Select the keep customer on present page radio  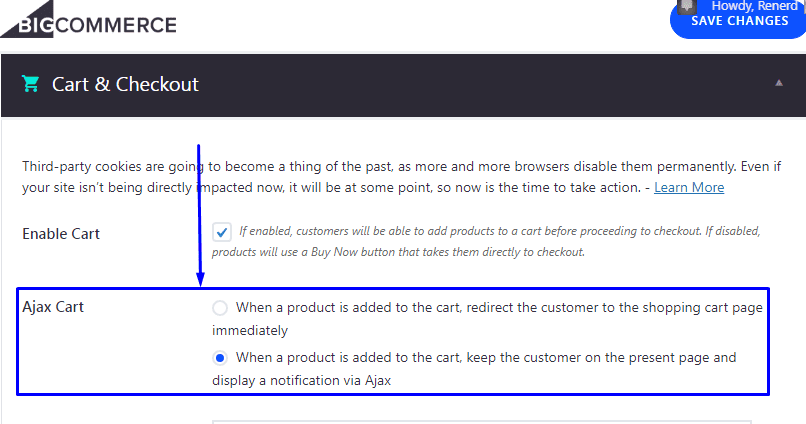[x=220, y=358]
